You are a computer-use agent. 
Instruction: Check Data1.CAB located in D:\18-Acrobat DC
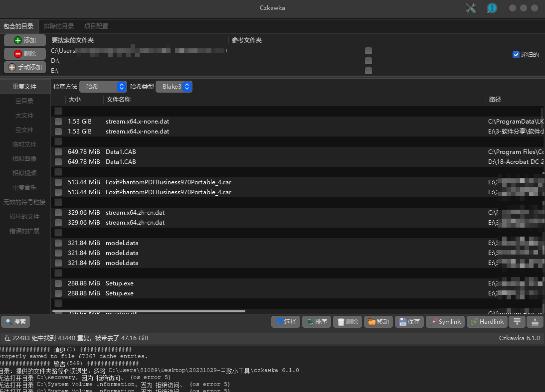pyautogui.click(x=58, y=162)
